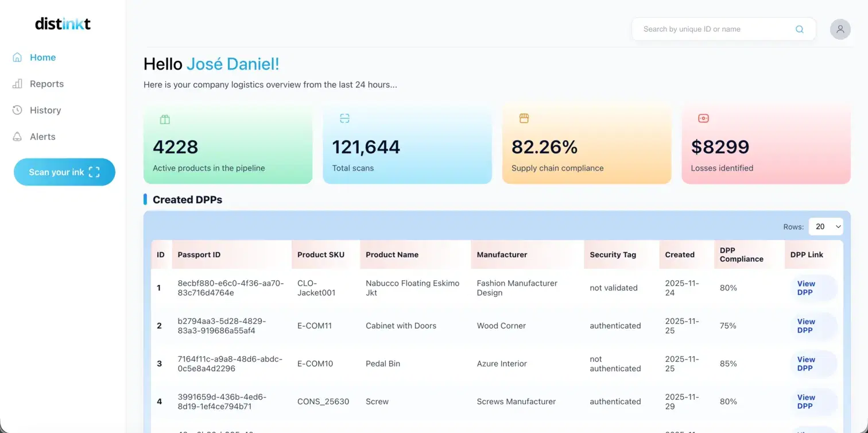
Task: Open the user profile avatar icon
Action: [x=840, y=29]
